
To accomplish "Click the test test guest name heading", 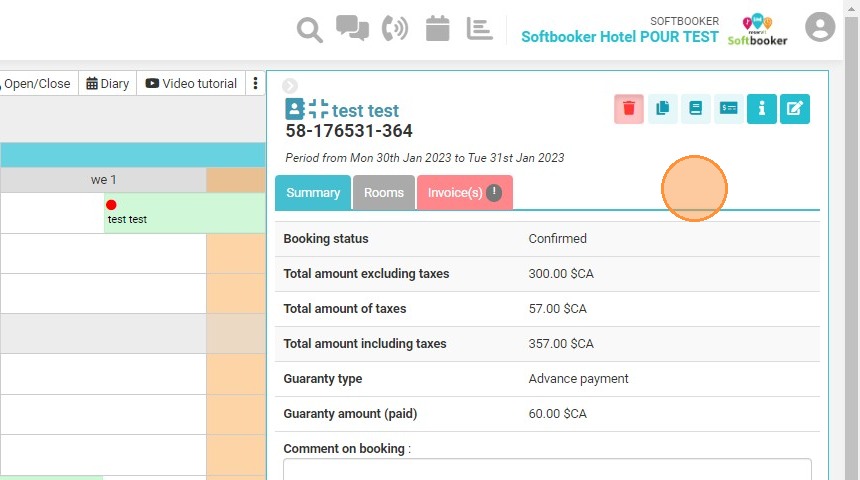I will (365, 111).
